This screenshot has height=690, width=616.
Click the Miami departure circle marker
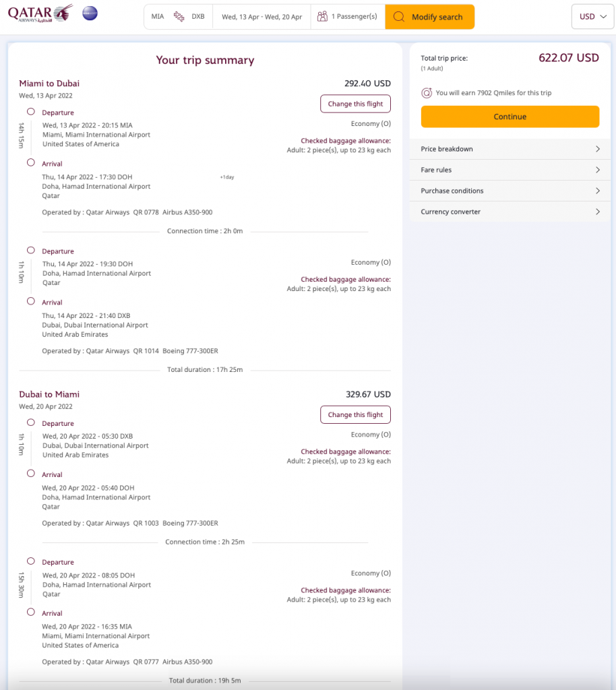coord(31,112)
